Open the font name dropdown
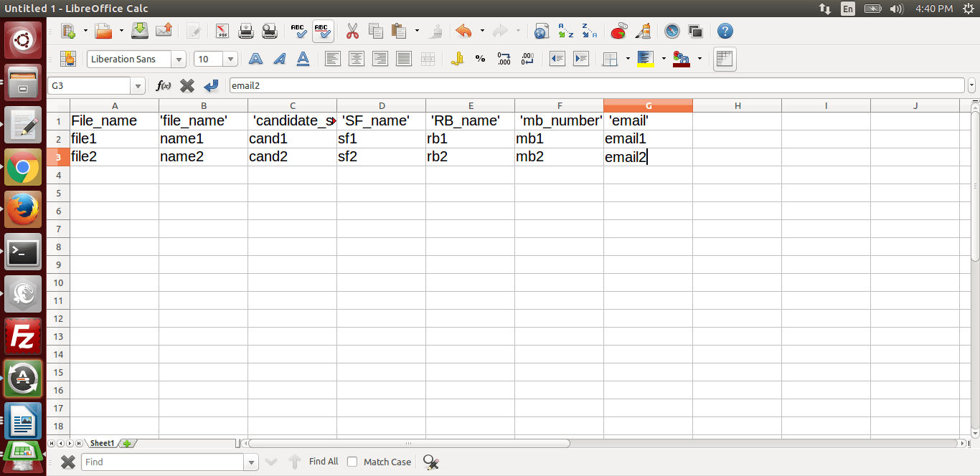Image resolution: width=980 pixels, height=476 pixels. pyautogui.click(x=179, y=59)
